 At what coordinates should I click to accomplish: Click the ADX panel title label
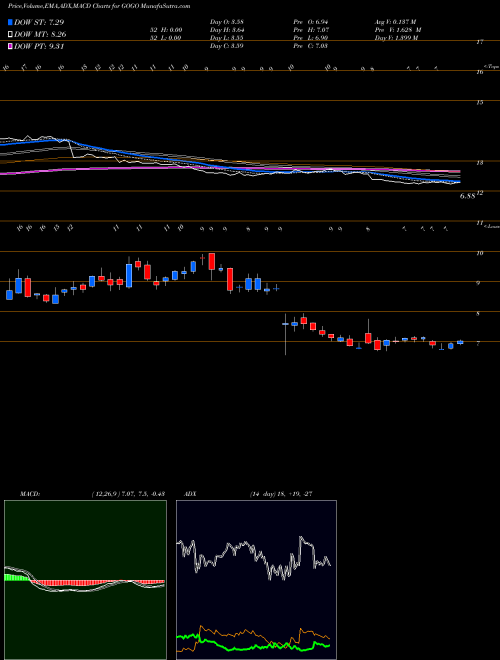tap(191, 494)
